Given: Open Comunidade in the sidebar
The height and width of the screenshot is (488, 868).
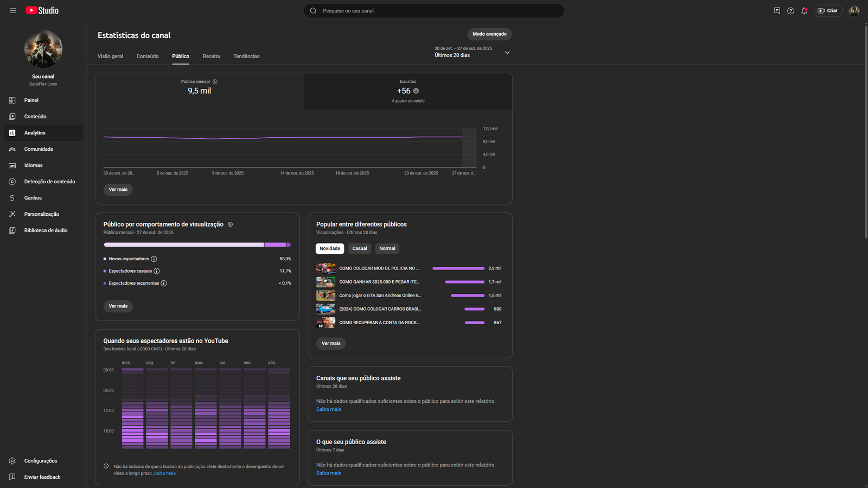Looking at the screenshot, I should (39, 149).
